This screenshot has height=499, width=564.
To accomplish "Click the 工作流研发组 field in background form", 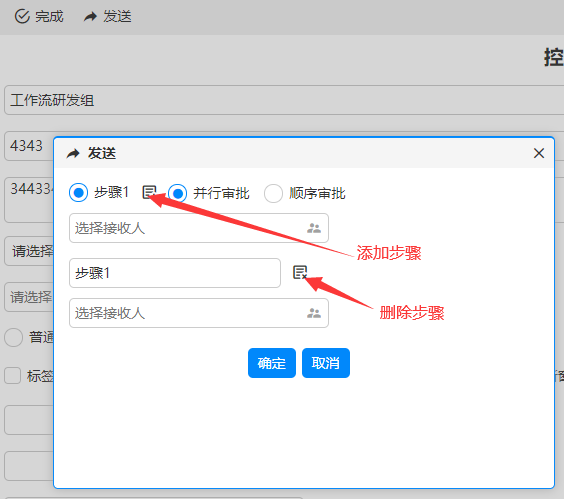I will click(x=284, y=100).
